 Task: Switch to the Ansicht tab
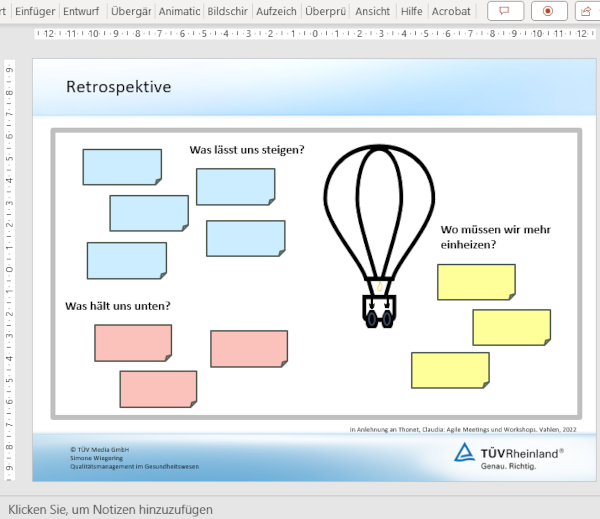(372, 11)
